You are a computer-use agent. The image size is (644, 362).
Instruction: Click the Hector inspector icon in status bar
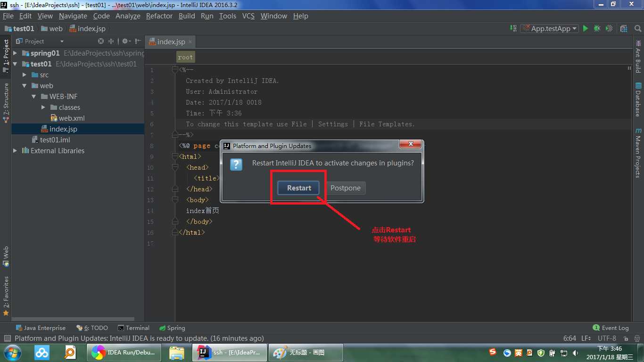[x=637, y=338]
